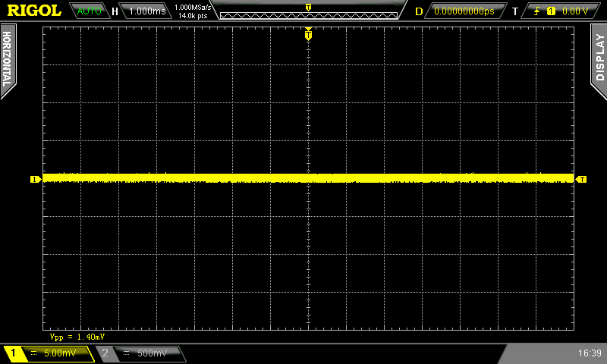Click the 16:39 clock display

click(x=590, y=353)
